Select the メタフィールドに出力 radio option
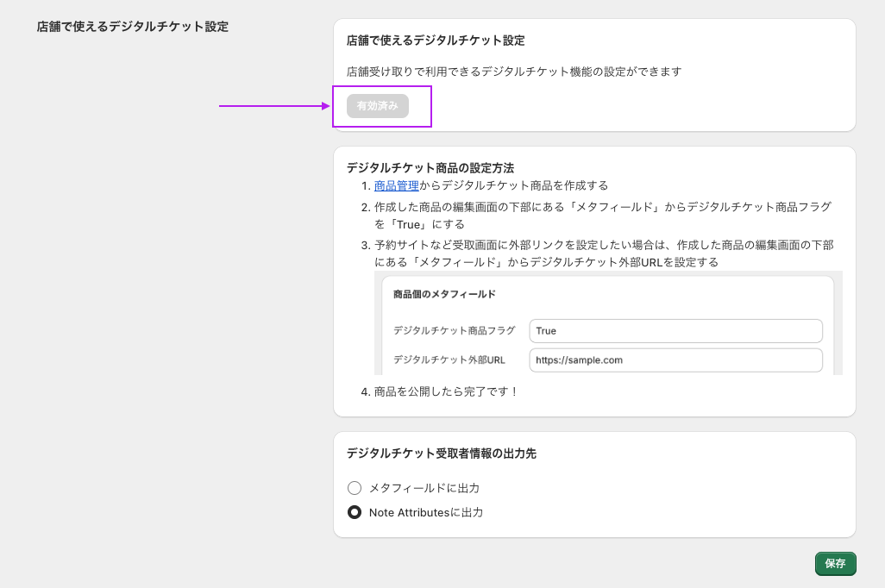The height and width of the screenshot is (588, 885). (x=355, y=488)
